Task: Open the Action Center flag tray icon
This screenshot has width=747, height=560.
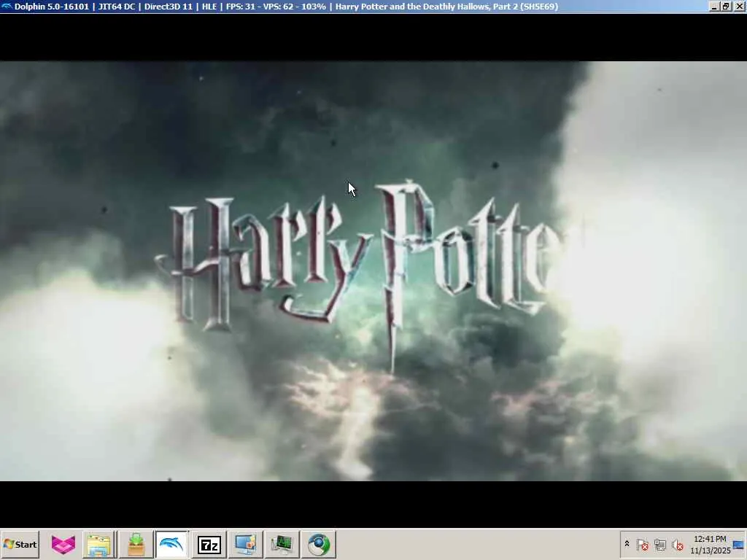Action: pyautogui.click(x=642, y=545)
